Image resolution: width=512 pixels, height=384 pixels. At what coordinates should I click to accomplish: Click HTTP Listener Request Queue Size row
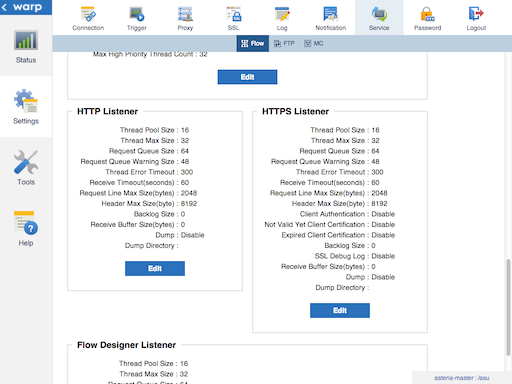(x=149, y=151)
